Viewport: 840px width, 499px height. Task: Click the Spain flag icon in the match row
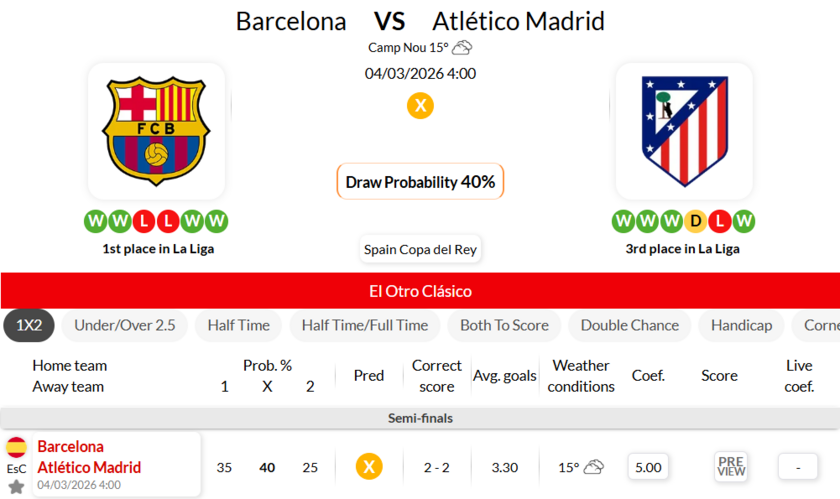point(16,447)
